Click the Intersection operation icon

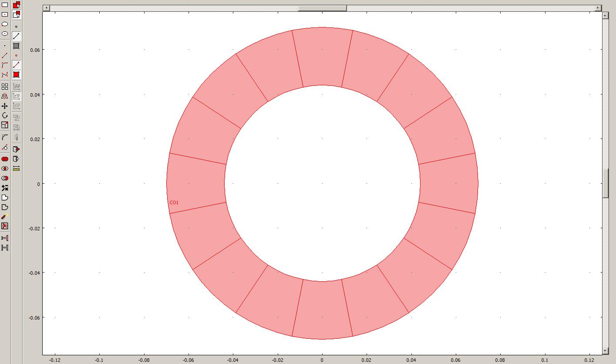[x=5, y=169]
